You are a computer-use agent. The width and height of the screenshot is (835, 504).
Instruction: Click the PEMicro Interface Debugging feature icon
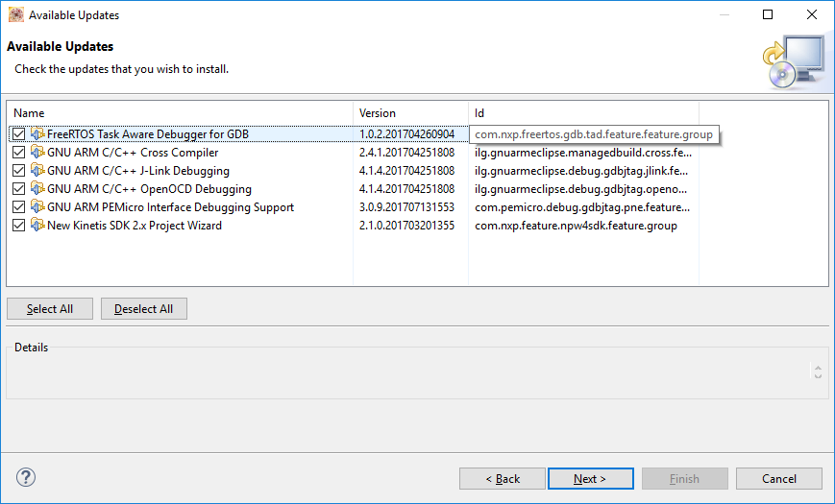(37, 207)
